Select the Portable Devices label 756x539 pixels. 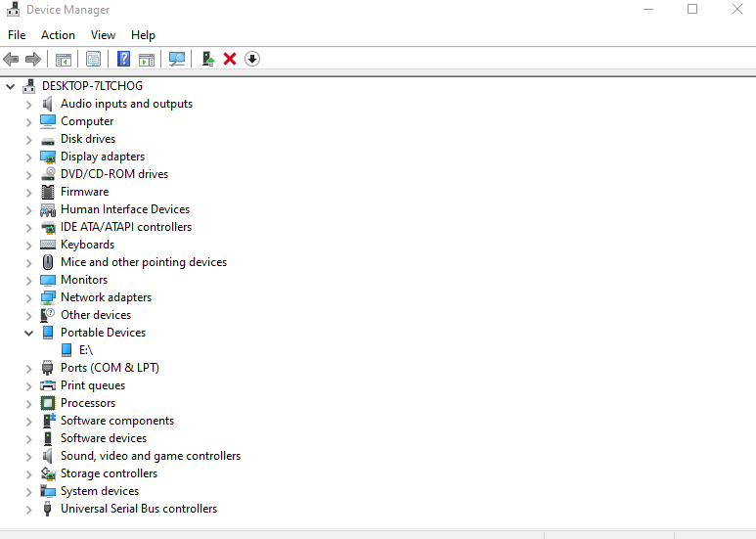pyautogui.click(x=103, y=333)
